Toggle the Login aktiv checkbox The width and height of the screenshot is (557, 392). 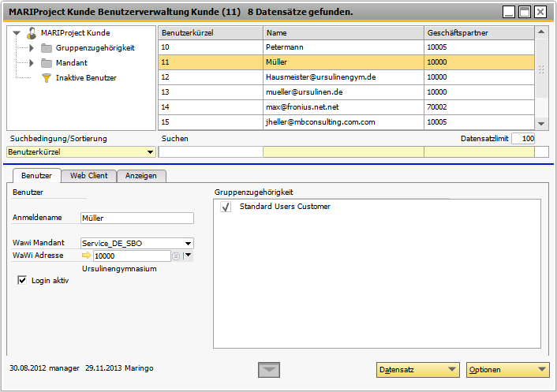tap(22, 280)
